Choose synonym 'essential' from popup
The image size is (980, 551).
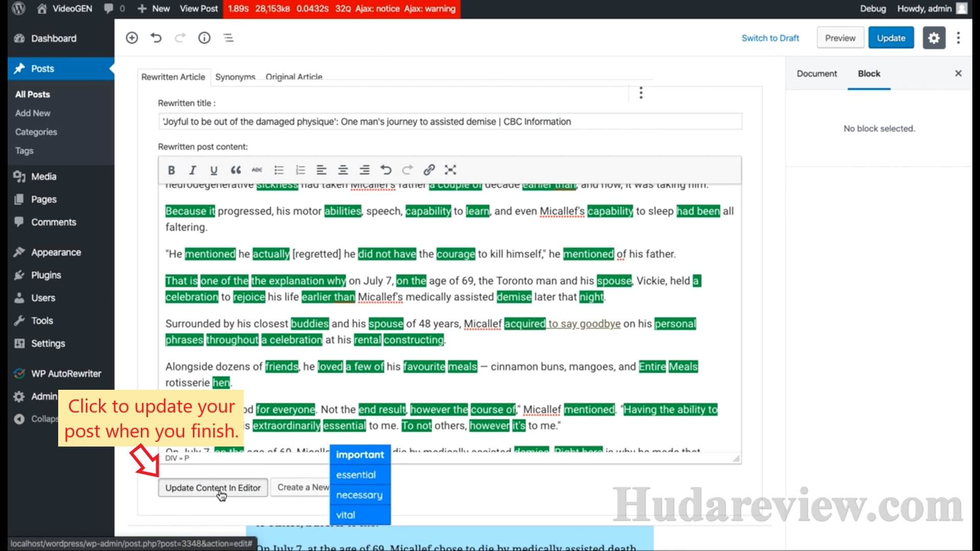point(360,475)
